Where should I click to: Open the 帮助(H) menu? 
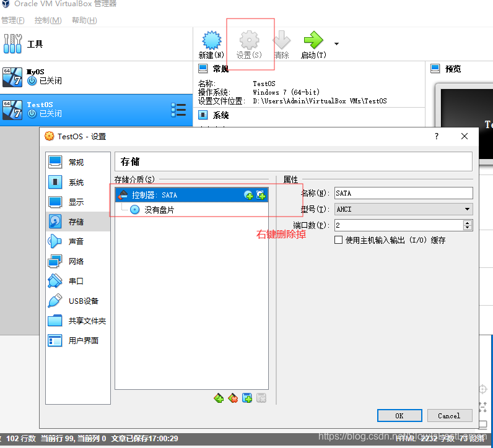pyautogui.click(x=84, y=20)
